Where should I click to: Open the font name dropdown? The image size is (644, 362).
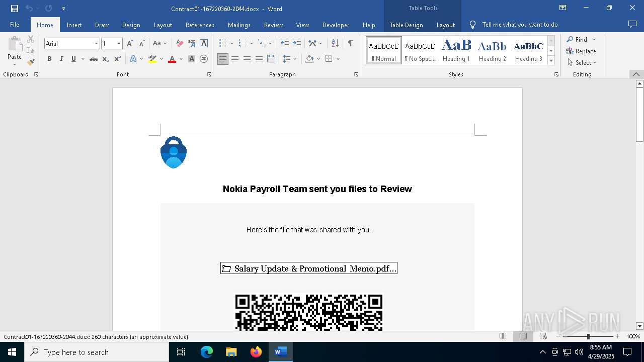pyautogui.click(x=96, y=44)
